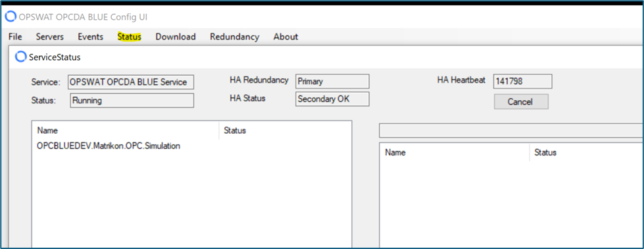Click the OPSWAT logo icon in title bar
The width and height of the screenshot is (644, 249).
click(11, 17)
